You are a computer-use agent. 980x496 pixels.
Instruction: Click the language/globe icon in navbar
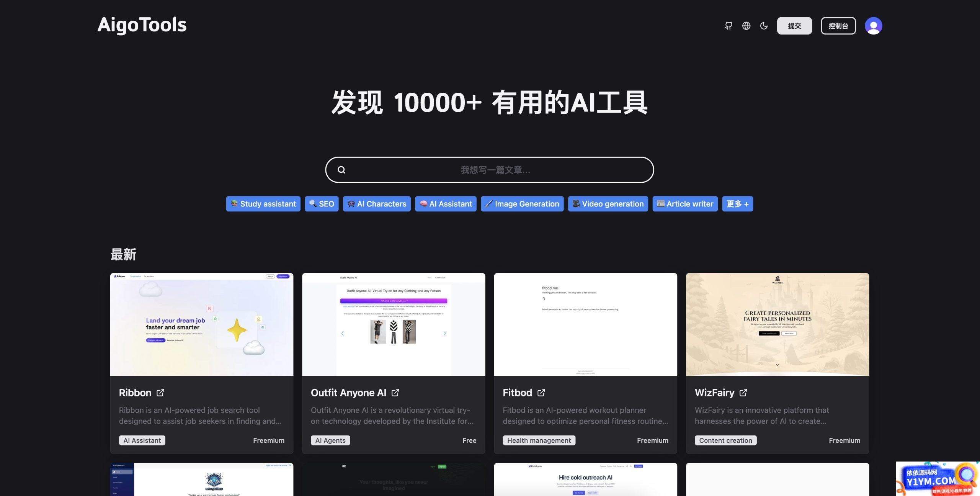(x=745, y=25)
